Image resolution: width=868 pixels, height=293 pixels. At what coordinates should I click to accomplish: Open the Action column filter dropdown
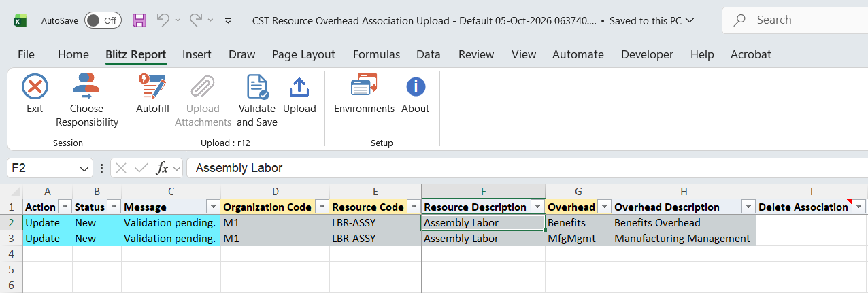[65, 207]
